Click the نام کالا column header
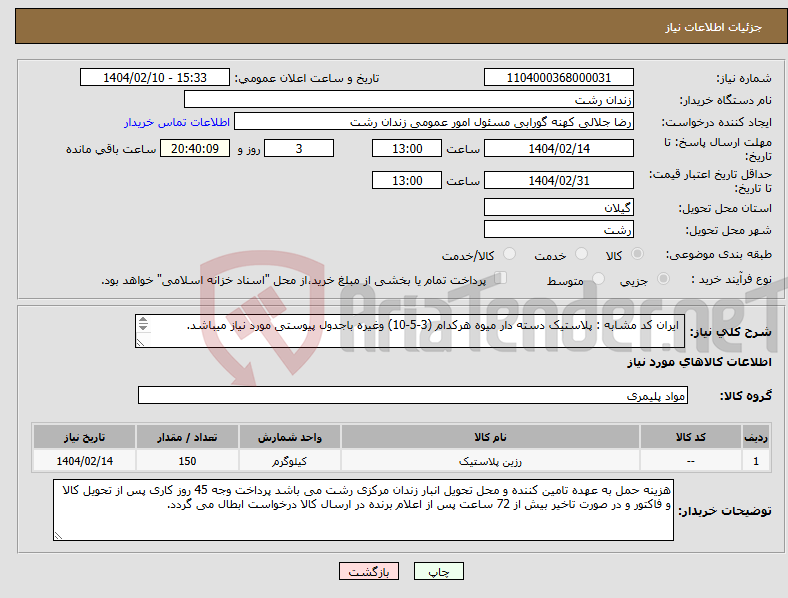The width and height of the screenshot is (788, 598). pyautogui.click(x=490, y=437)
